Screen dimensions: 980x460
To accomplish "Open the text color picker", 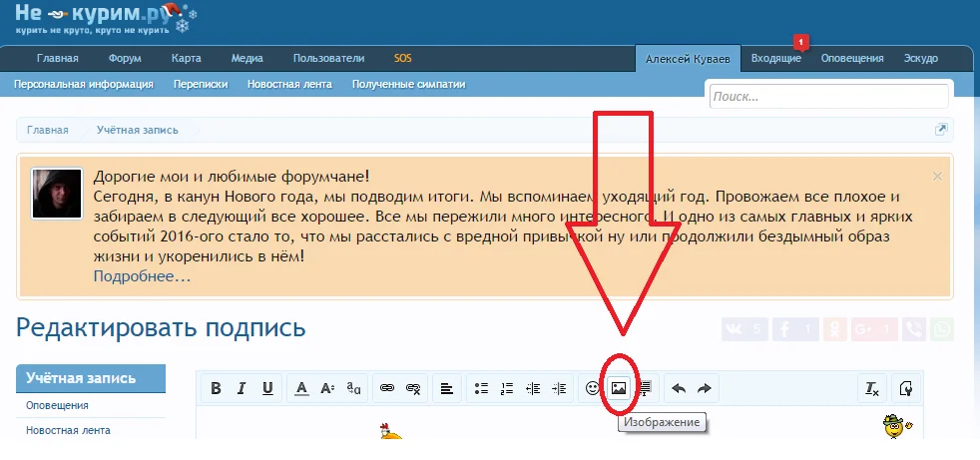I will click(x=301, y=388).
